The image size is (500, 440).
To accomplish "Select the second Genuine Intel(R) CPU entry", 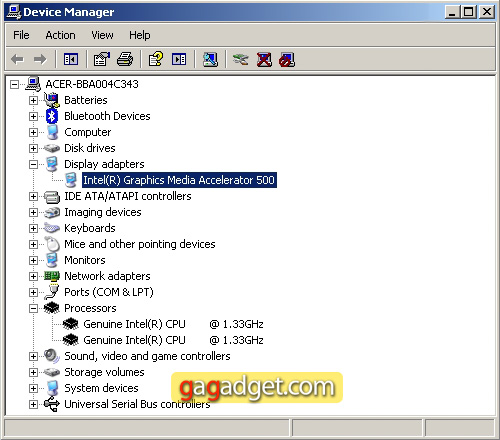I will click(173, 340).
